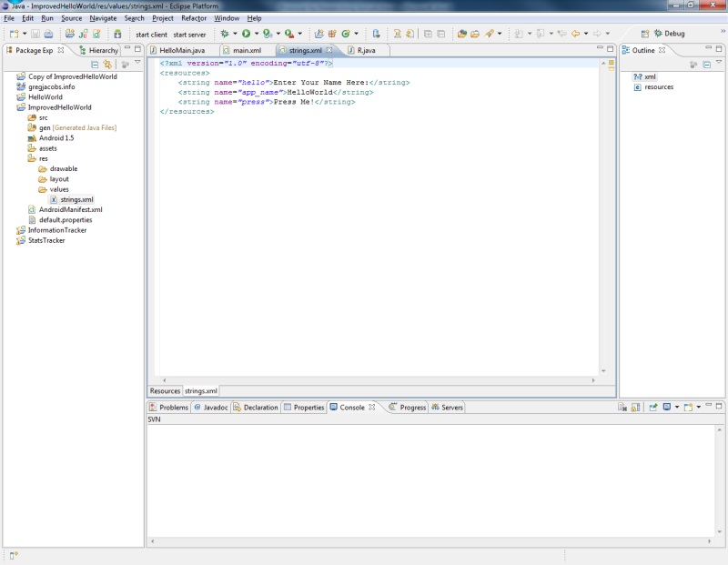Viewport: 728px width, 565px height.
Task: Click the Save toolbar icon
Action: point(35,34)
